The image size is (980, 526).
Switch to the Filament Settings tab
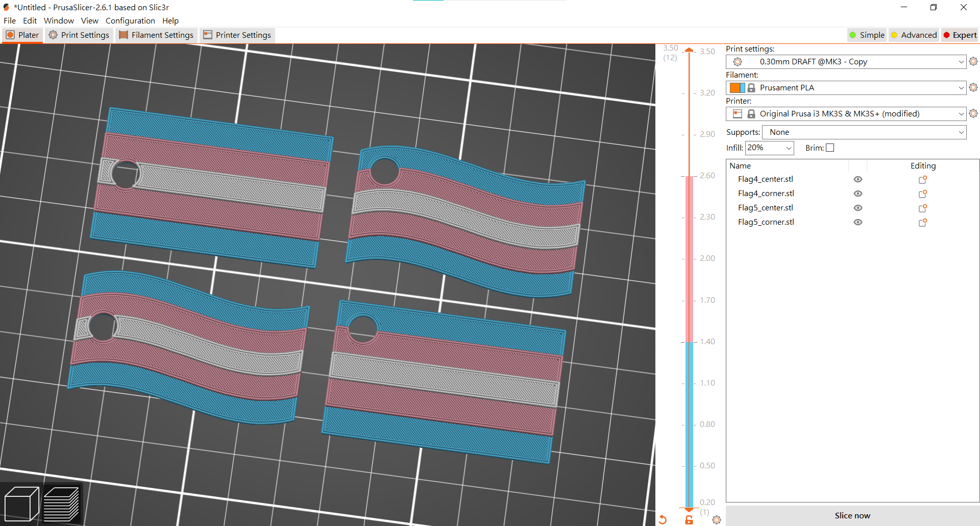(156, 35)
